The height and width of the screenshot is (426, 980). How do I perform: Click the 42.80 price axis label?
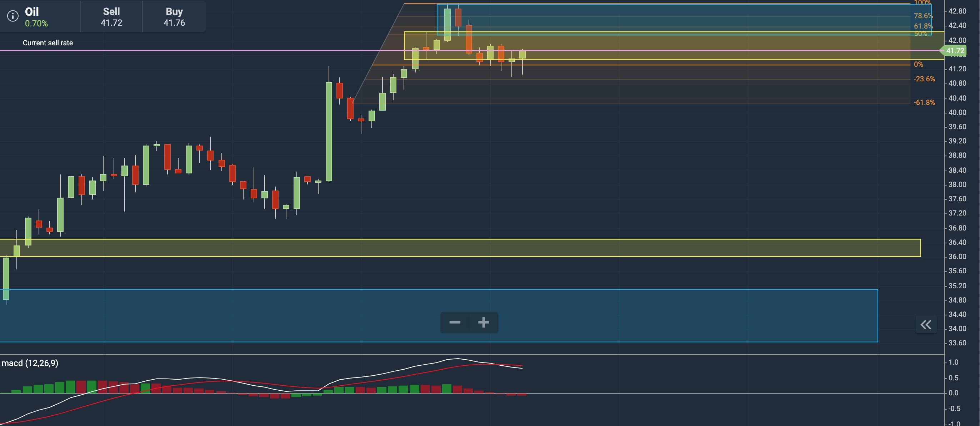(x=957, y=11)
